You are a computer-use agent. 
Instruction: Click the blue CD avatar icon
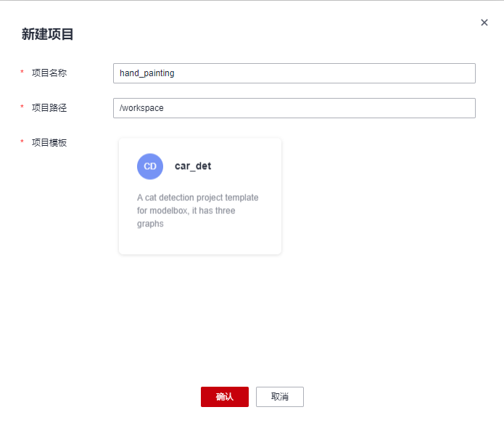point(150,166)
